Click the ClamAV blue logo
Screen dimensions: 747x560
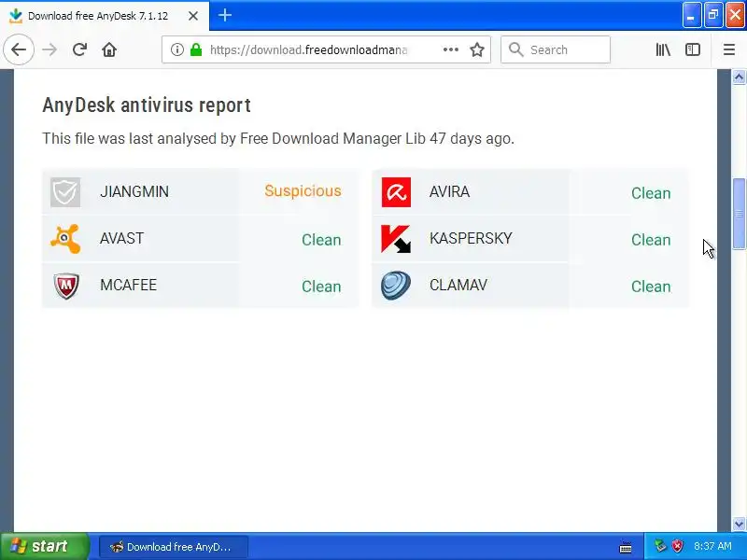click(x=396, y=286)
